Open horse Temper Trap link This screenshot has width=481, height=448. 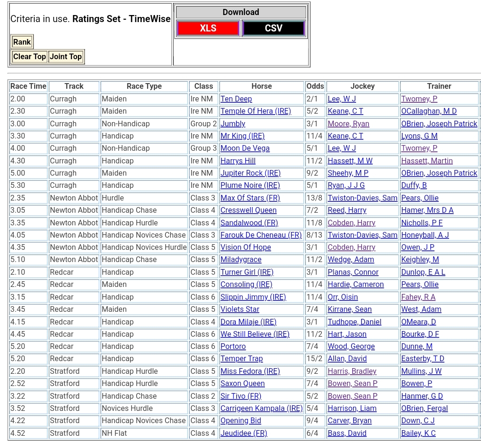tap(241, 359)
